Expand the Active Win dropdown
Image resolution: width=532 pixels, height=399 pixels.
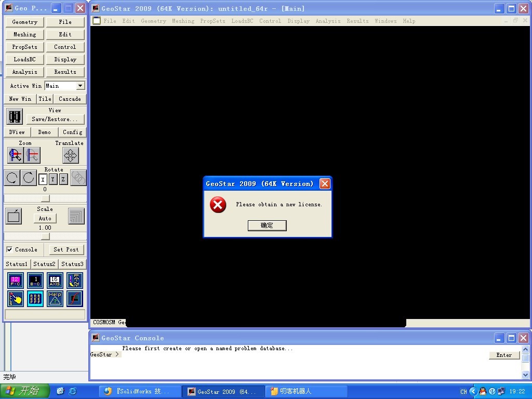click(81, 86)
